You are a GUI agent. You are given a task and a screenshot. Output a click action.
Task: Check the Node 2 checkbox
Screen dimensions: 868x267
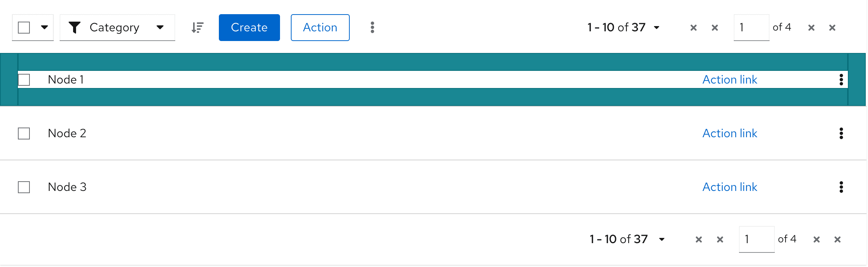24,133
